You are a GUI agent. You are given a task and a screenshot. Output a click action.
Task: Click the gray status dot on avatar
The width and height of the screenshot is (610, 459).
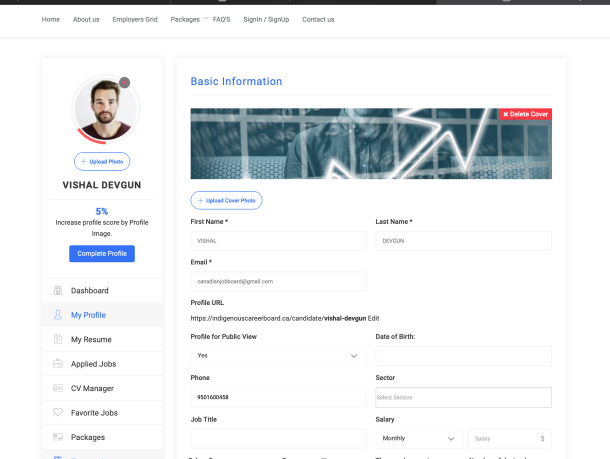tap(124, 83)
